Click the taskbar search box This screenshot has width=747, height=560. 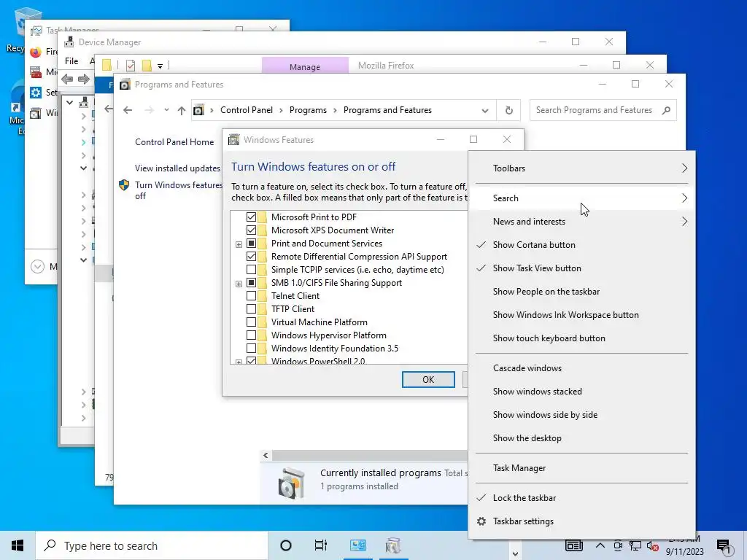152,545
